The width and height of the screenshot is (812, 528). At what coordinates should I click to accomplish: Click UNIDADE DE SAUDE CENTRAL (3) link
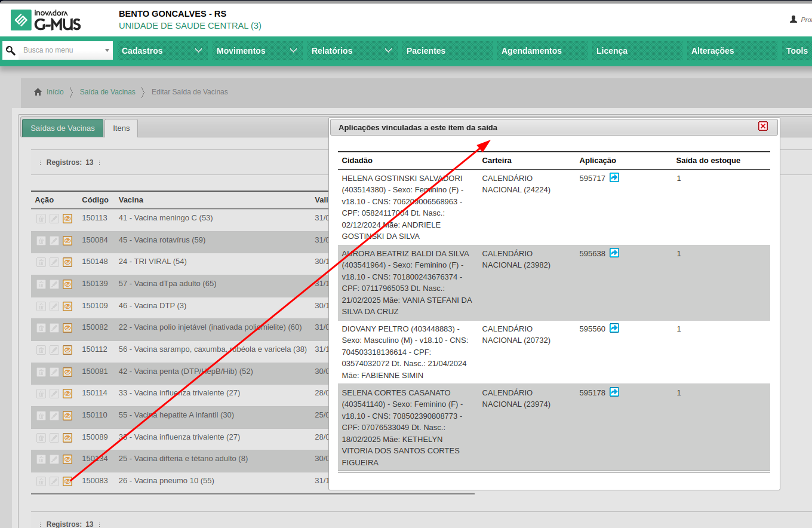(190, 26)
